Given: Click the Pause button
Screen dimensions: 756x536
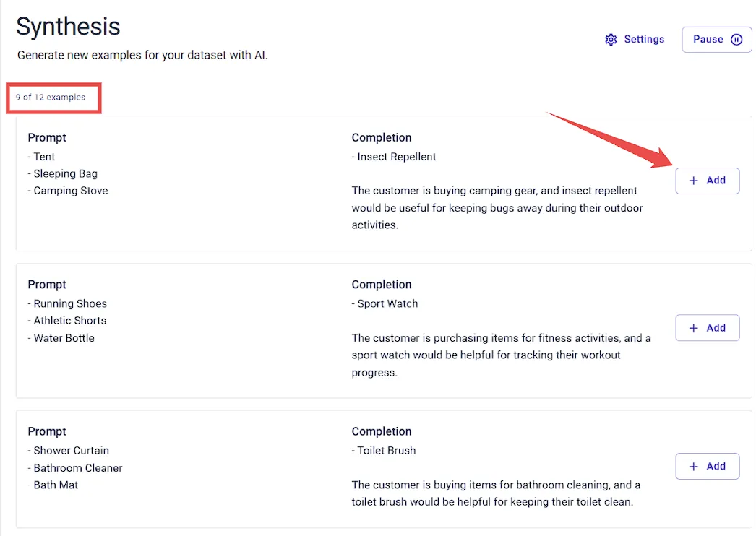Looking at the screenshot, I should 717,40.
